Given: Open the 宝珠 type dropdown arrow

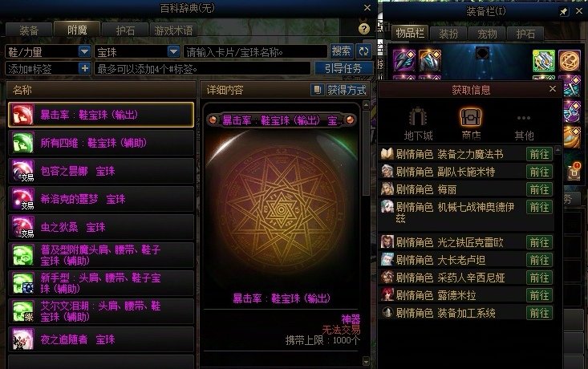Looking at the screenshot, I should [173, 51].
